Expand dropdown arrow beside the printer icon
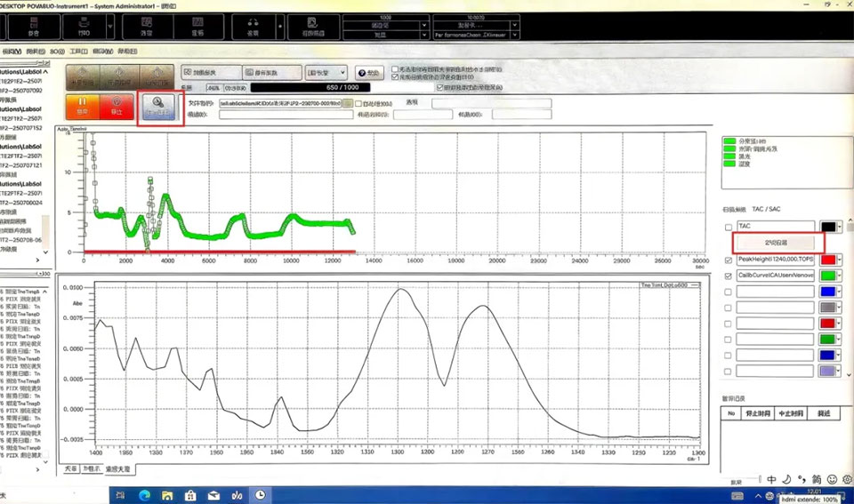This screenshot has height=504, width=854. click(109, 27)
